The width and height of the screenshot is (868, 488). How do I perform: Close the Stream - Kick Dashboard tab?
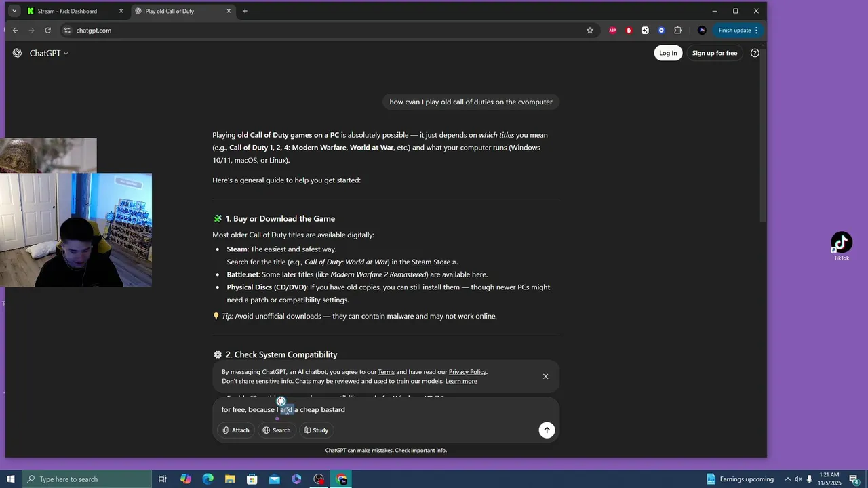pos(121,11)
